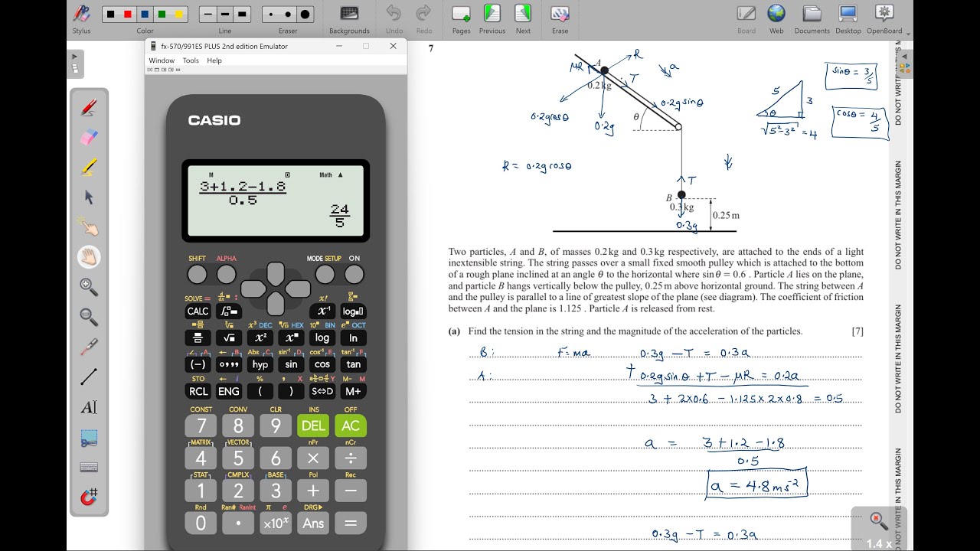Open the Documents view
This screenshot has width=980, height=551.
(812, 14)
